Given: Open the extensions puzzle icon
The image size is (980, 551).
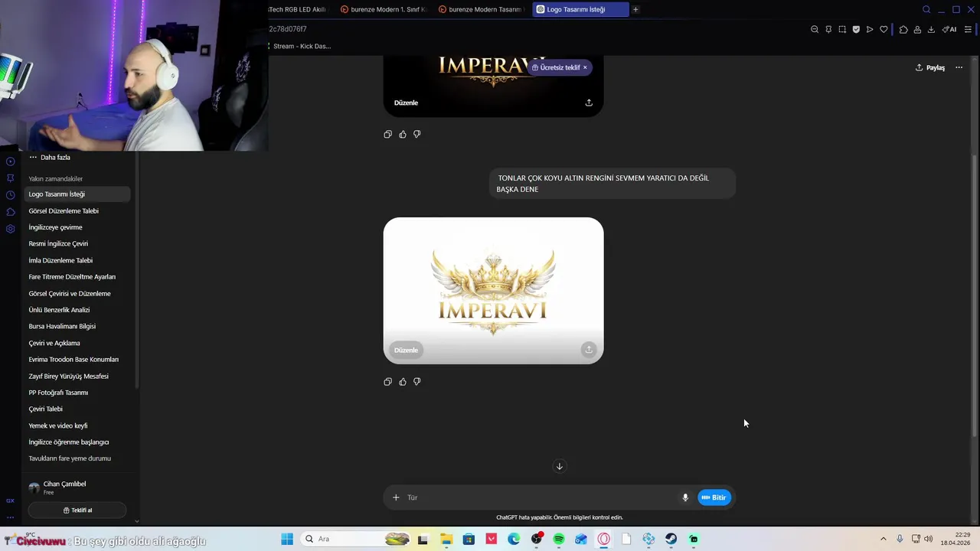Looking at the screenshot, I should coord(903,29).
